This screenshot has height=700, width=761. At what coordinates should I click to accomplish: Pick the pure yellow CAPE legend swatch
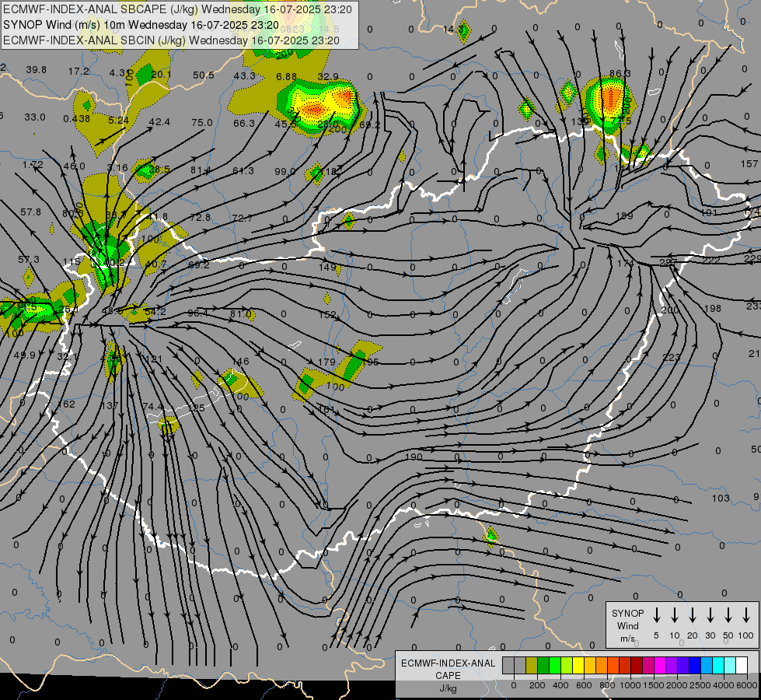tap(578, 666)
